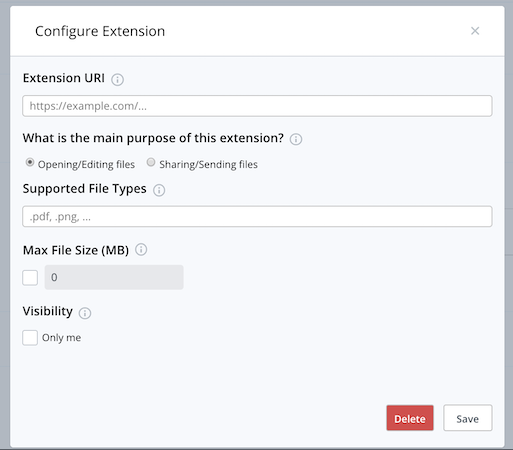
Task: Click the Visibility info icon
Action: pos(85,313)
